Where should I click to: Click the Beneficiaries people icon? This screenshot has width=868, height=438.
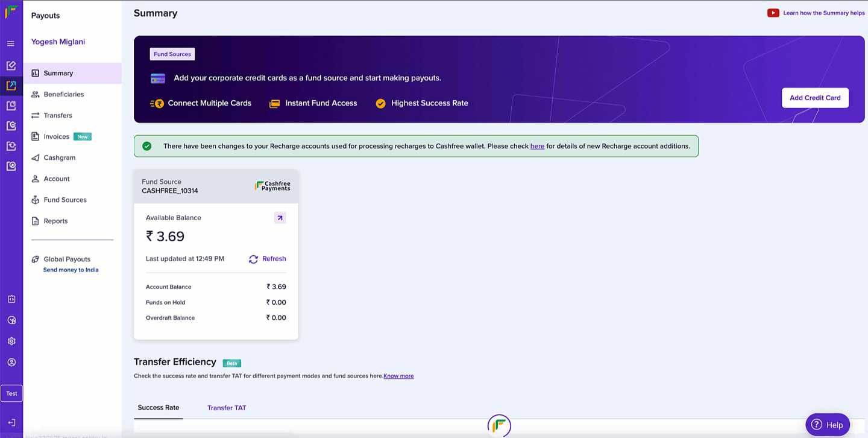pos(35,94)
